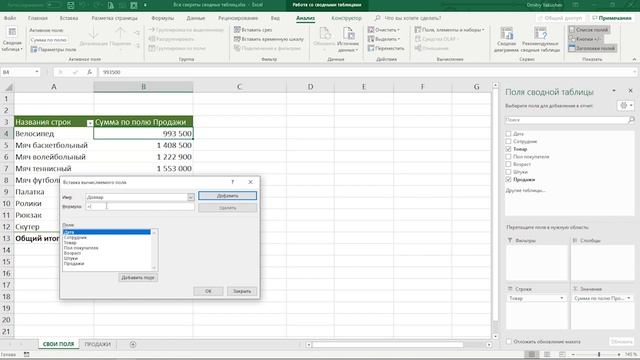Click the Переместить action icon
This screenshot has width=640, height=360.
point(371,48)
